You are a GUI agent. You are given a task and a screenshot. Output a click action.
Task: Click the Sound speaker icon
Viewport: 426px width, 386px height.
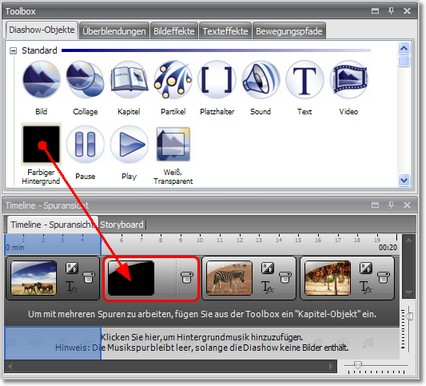261,79
